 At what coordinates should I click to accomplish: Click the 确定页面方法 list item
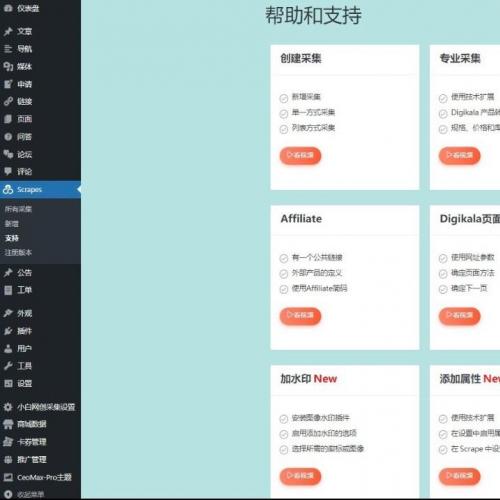(472, 273)
